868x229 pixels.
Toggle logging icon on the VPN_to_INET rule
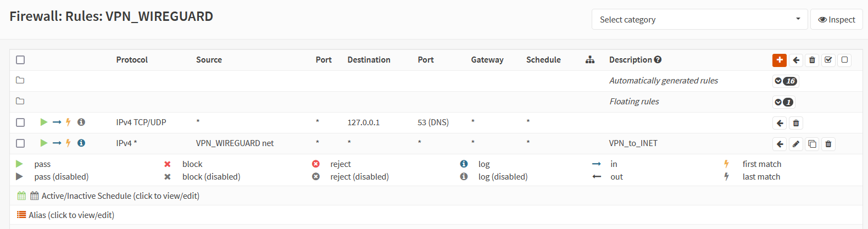click(81, 143)
